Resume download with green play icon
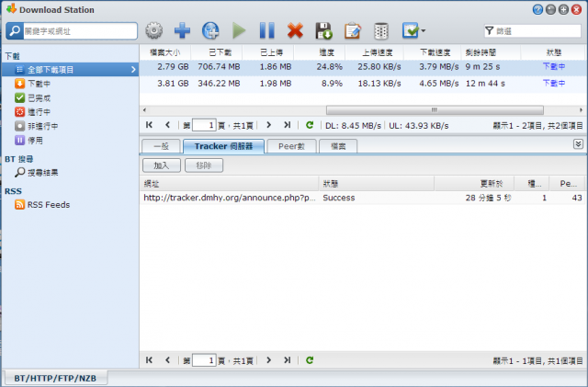The width and height of the screenshot is (588, 387). [239, 30]
